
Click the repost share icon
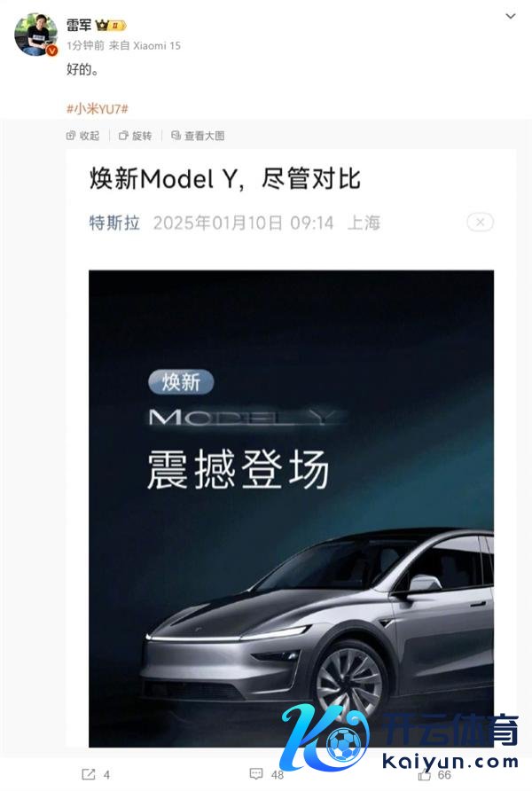(89, 774)
